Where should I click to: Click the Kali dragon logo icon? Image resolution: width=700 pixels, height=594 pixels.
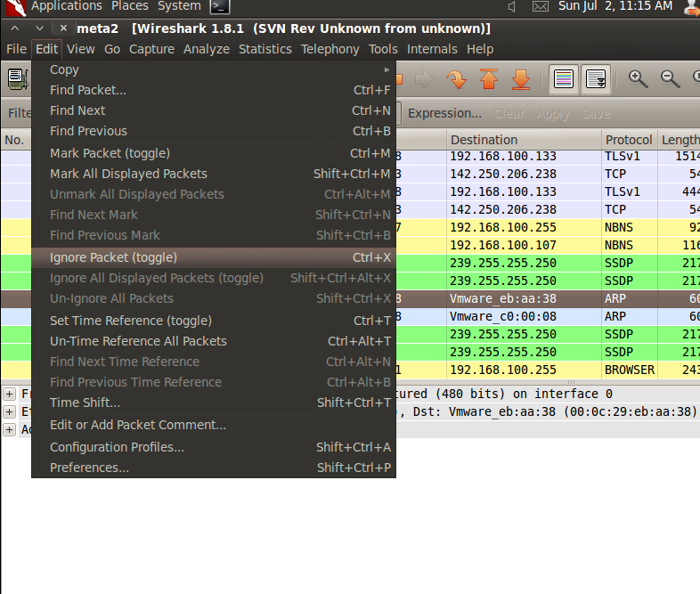[x=15, y=7]
